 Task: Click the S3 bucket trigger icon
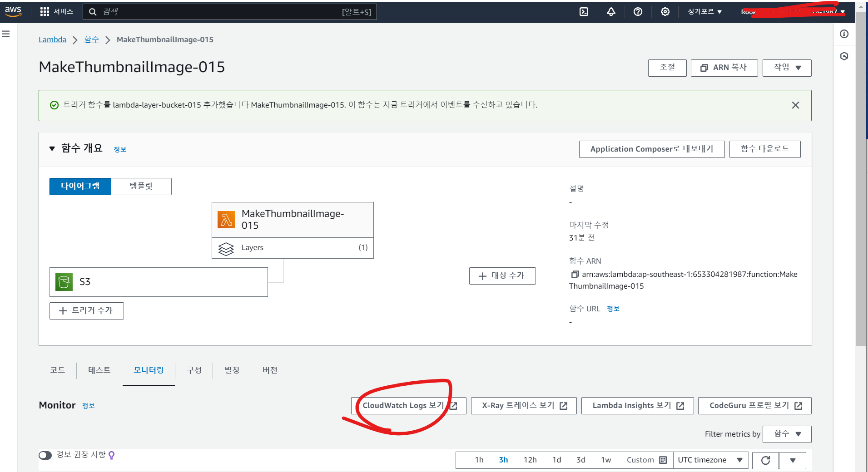point(64,282)
